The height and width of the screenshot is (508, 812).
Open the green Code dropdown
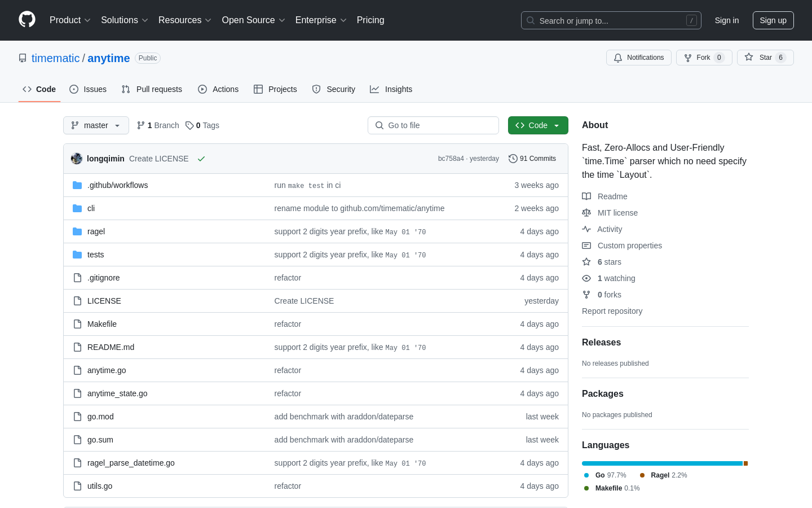[538, 125]
